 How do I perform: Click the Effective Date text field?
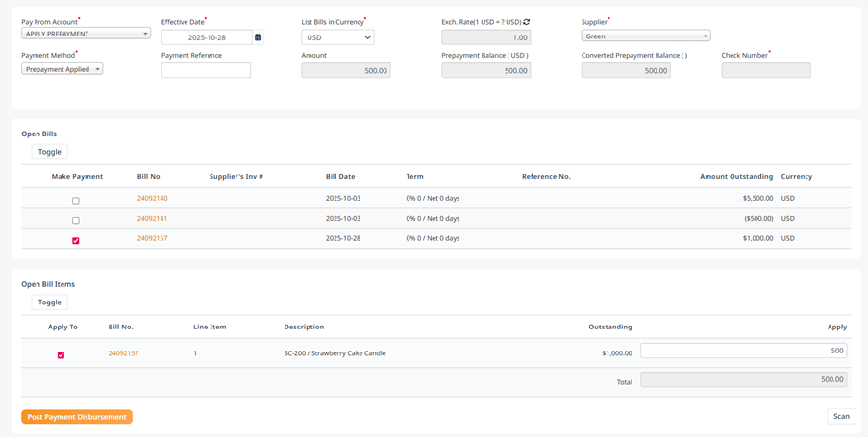point(207,37)
